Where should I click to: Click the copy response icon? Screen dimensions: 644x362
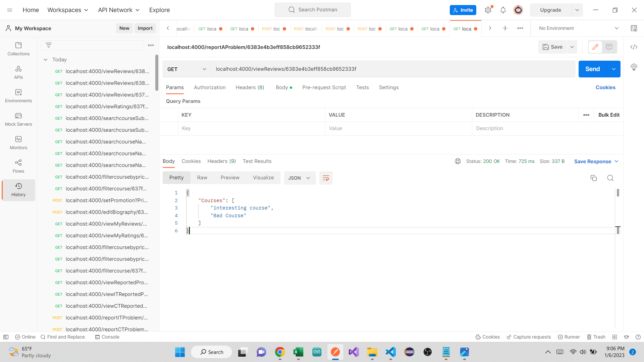(x=594, y=178)
